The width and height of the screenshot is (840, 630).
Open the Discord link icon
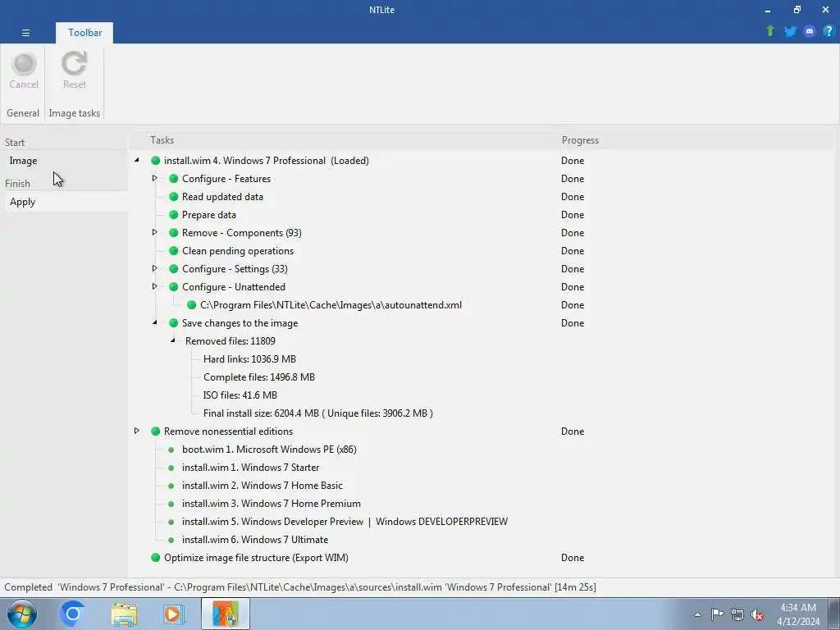point(810,31)
